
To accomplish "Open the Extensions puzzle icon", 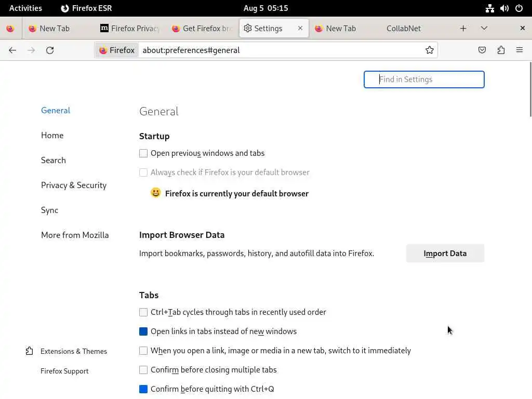I will 501,50.
